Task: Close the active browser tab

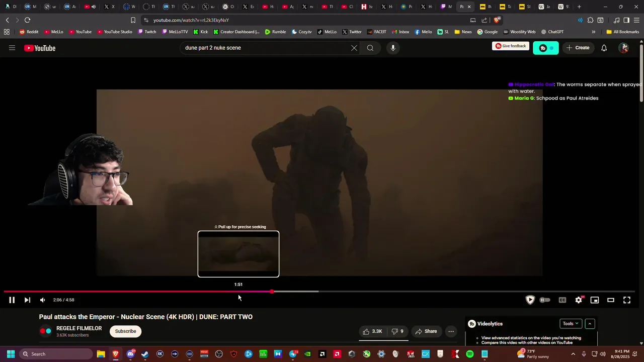Action: click(x=469, y=7)
